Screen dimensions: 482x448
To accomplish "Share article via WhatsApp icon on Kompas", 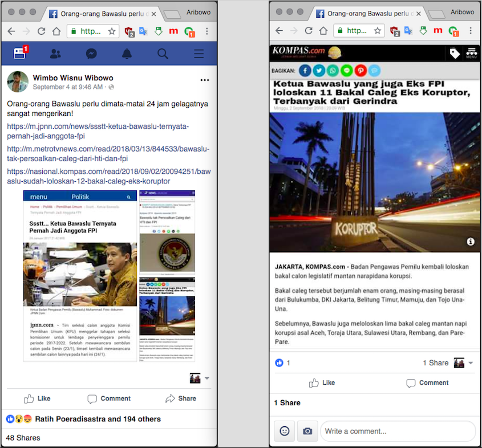I will 332,71.
